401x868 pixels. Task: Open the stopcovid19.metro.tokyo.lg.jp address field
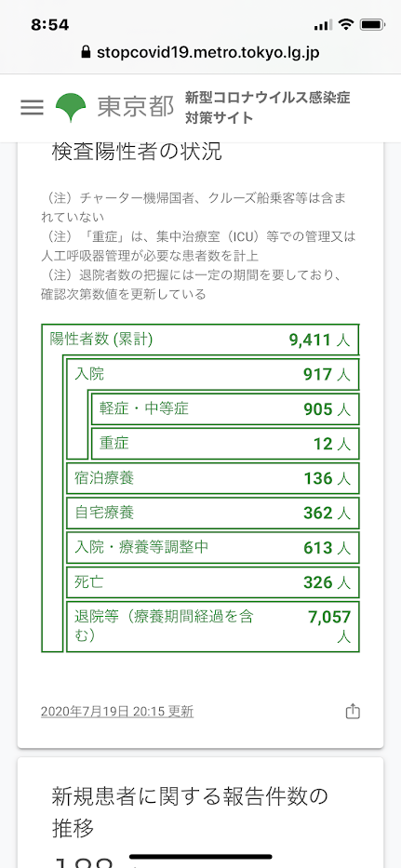click(x=201, y=53)
